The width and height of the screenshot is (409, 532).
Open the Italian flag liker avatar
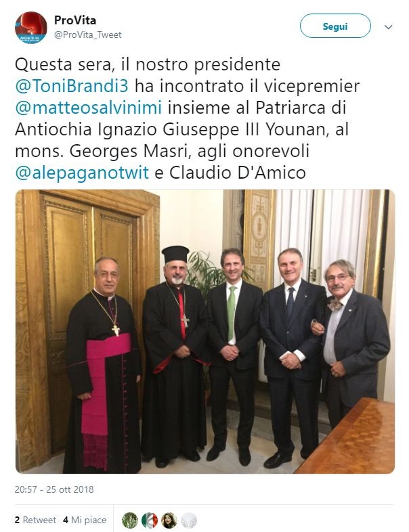click(150, 520)
